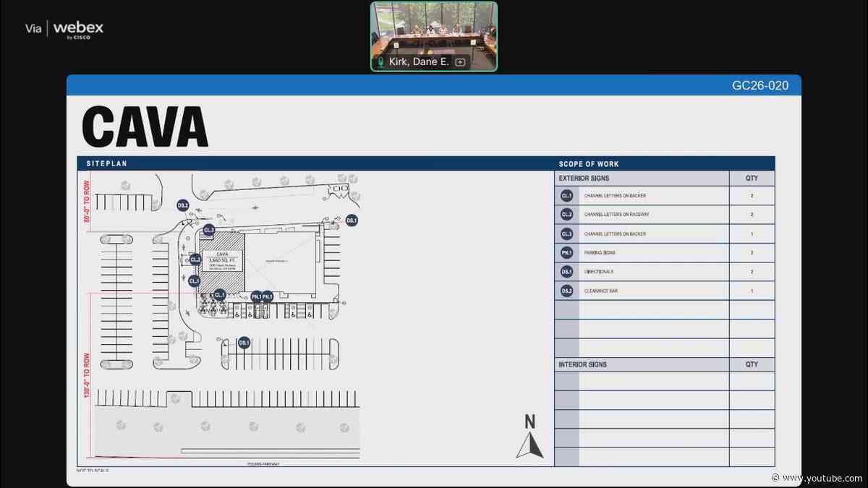Click 'CHANNEL LETTERS ON BACKER' in the CL.1 row

click(x=615, y=196)
